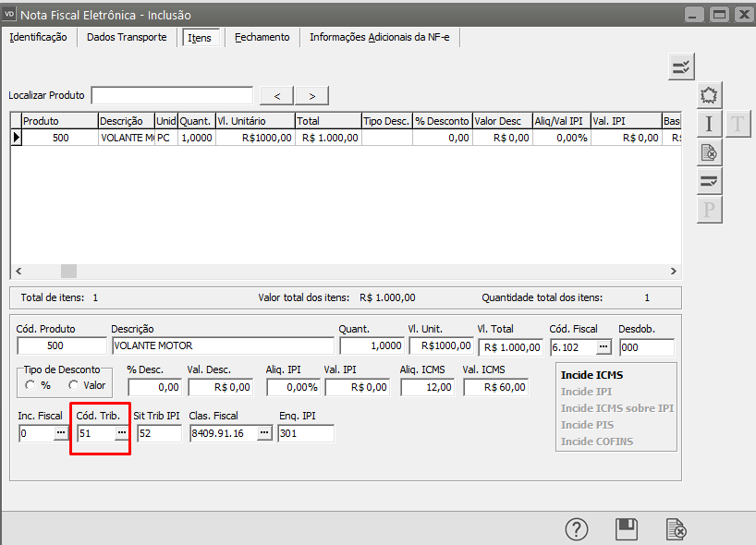Click the checklist icon above the grid

(681, 67)
